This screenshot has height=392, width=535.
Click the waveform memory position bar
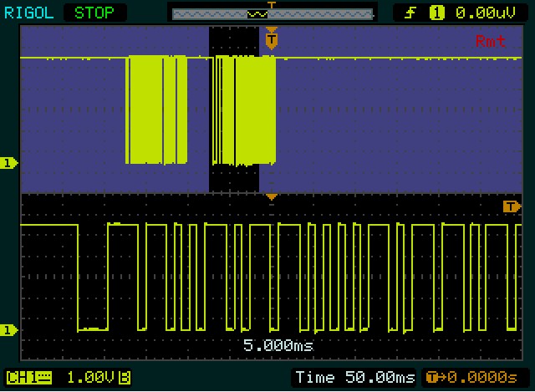pyautogui.click(x=270, y=13)
